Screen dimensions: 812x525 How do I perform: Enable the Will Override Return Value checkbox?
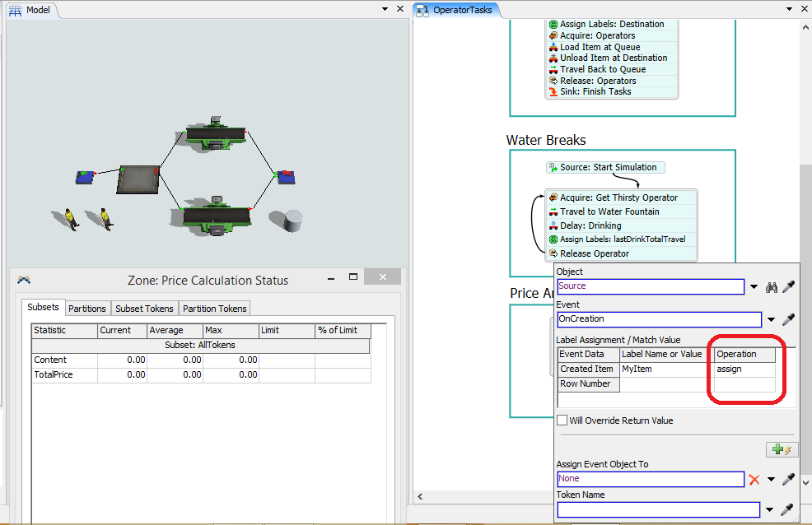coord(562,420)
